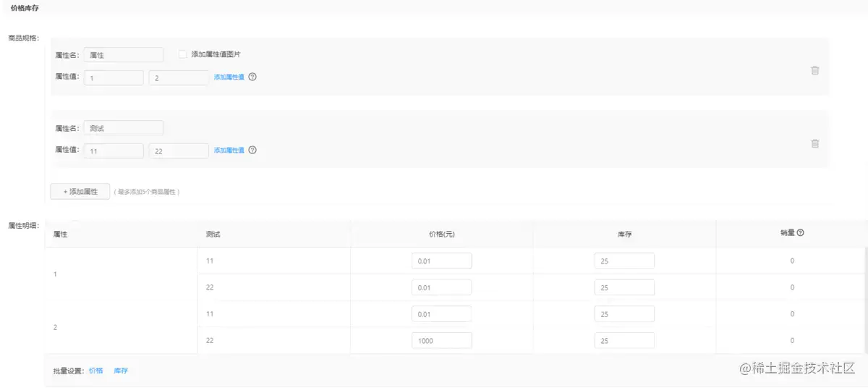The width and height of the screenshot is (868, 388).
Task: Edit price field for attribute 1, test 11
Action: pyautogui.click(x=441, y=261)
